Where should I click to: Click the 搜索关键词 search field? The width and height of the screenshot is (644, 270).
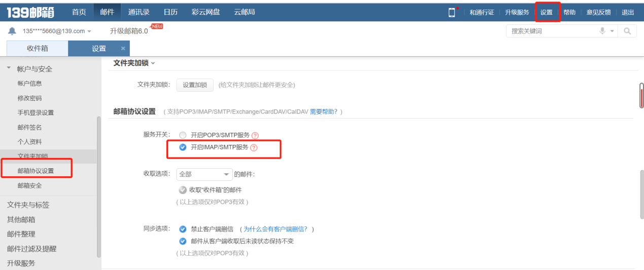pos(552,31)
